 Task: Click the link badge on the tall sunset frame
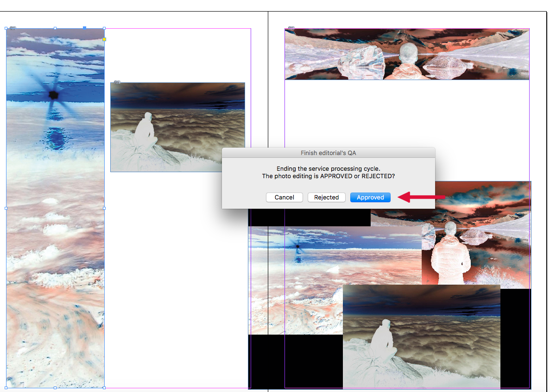point(13,28)
